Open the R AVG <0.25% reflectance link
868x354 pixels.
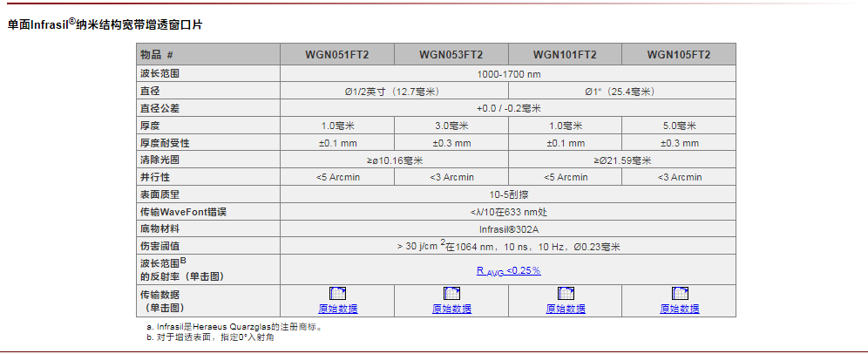point(508,270)
